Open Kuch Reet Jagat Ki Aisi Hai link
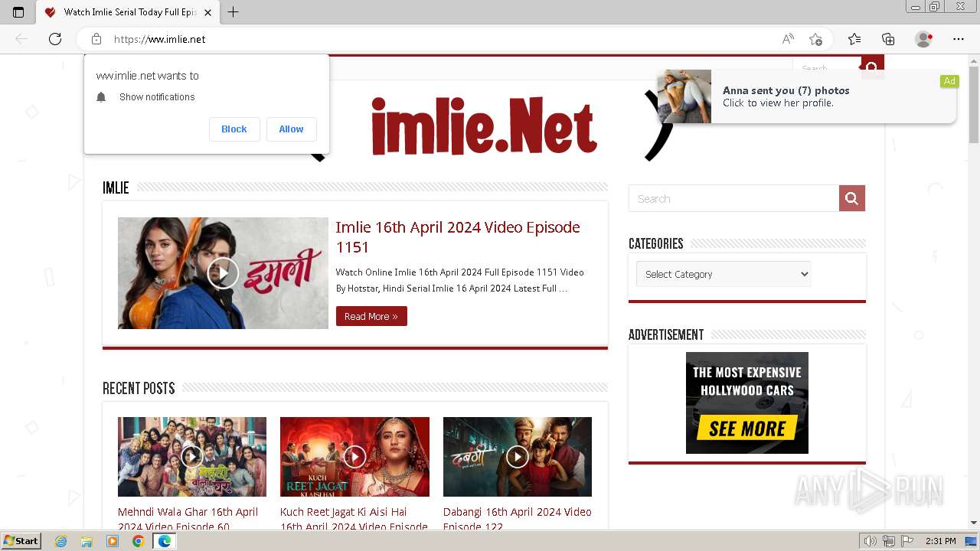This screenshot has height=551, width=980. pyautogui.click(x=354, y=518)
